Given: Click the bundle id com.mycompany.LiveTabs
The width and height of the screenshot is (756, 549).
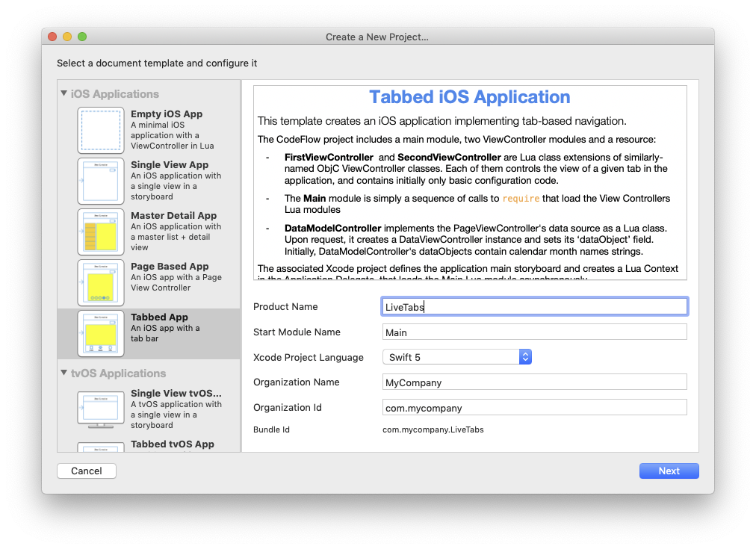Looking at the screenshot, I should (433, 429).
